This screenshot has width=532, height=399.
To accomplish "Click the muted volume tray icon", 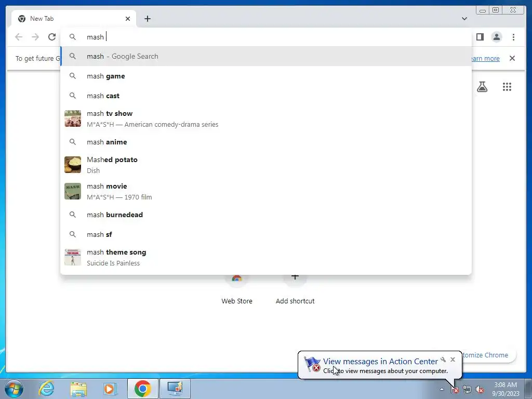I will (x=480, y=390).
